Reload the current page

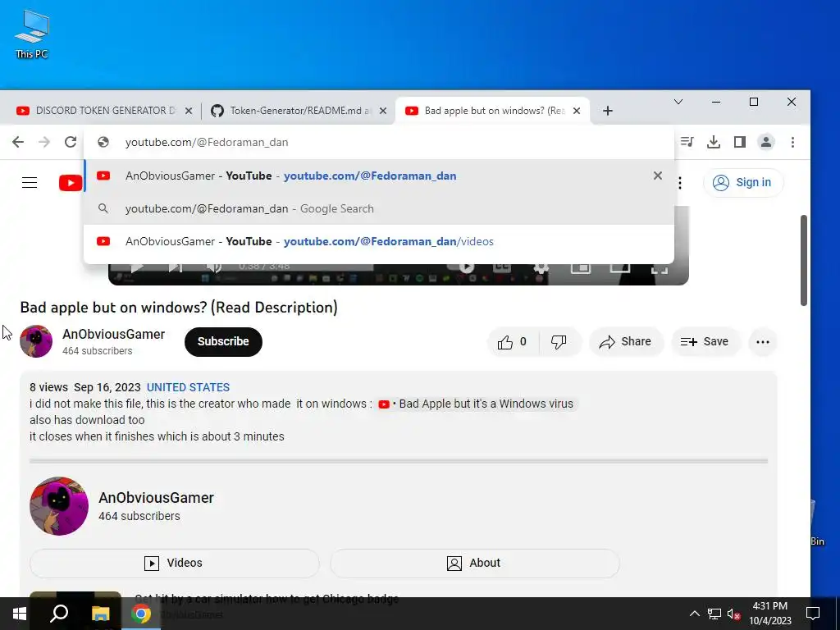71,142
